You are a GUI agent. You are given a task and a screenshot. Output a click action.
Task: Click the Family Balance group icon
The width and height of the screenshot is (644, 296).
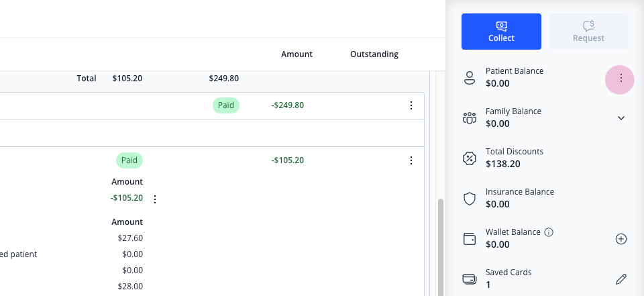click(x=470, y=118)
